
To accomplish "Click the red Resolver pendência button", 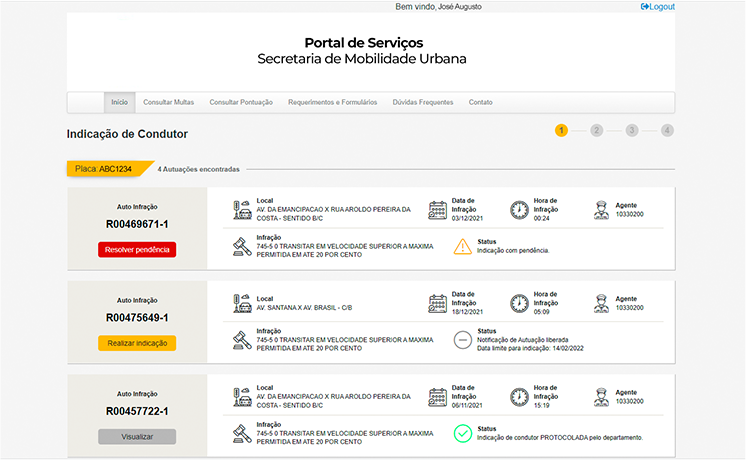I will click(137, 250).
